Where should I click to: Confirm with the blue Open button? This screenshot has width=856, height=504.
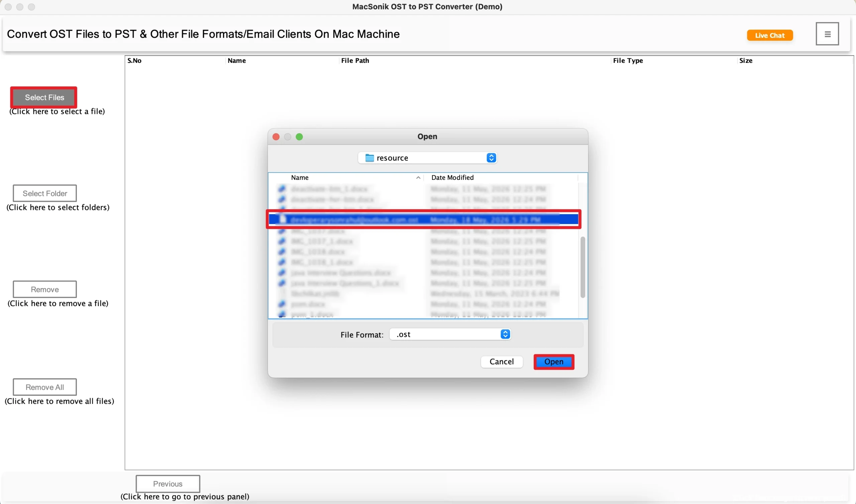(554, 362)
